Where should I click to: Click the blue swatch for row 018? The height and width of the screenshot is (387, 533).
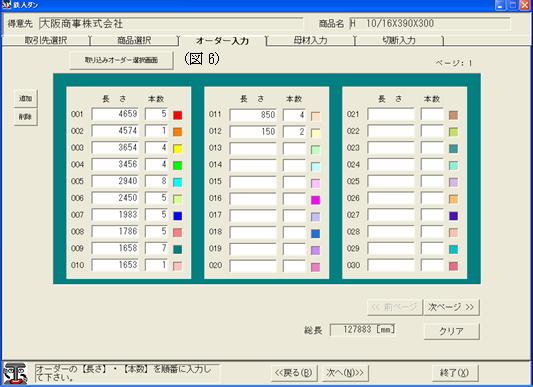[315, 233]
